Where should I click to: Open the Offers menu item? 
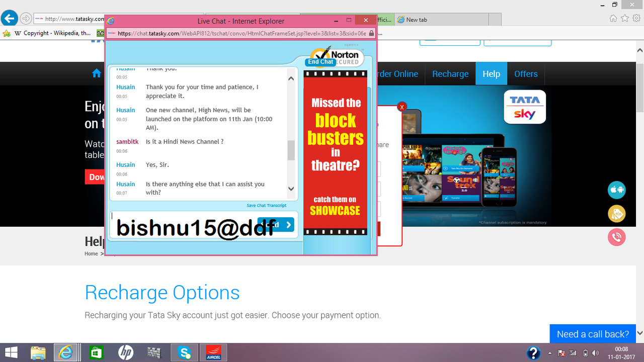[526, 74]
